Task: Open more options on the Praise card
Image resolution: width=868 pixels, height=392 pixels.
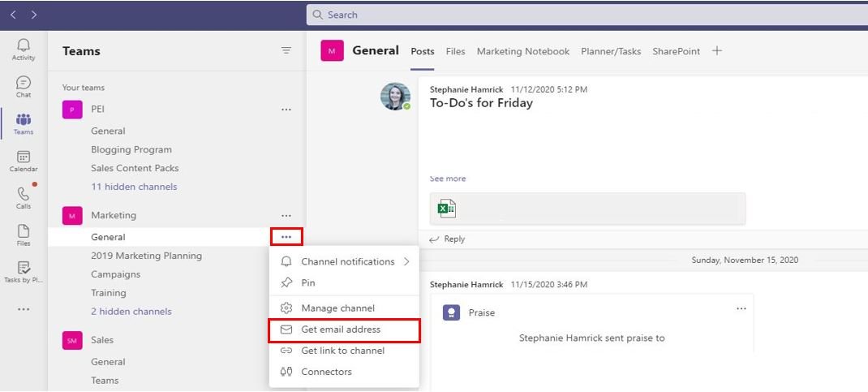Action: (741, 308)
